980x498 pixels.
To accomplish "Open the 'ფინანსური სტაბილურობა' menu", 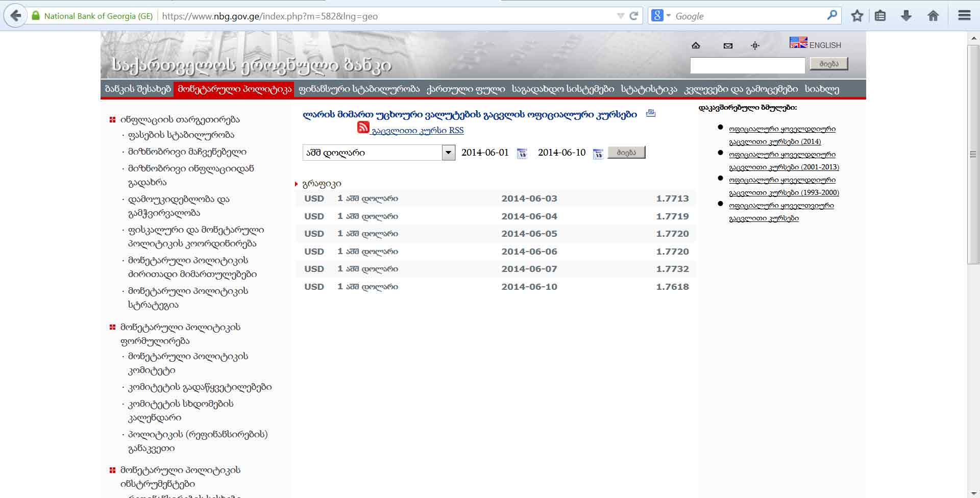I will pos(359,89).
